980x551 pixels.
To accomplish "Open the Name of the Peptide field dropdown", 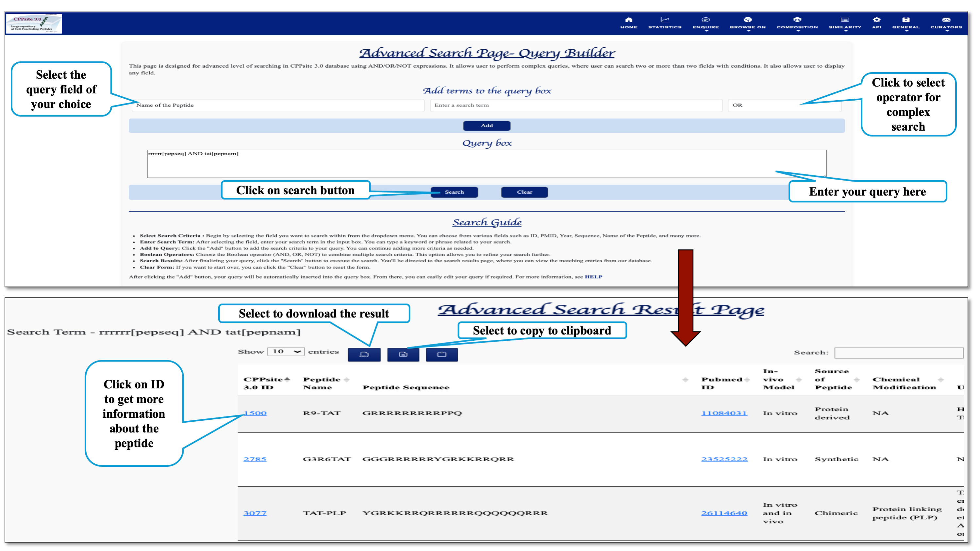I will (278, 105).
